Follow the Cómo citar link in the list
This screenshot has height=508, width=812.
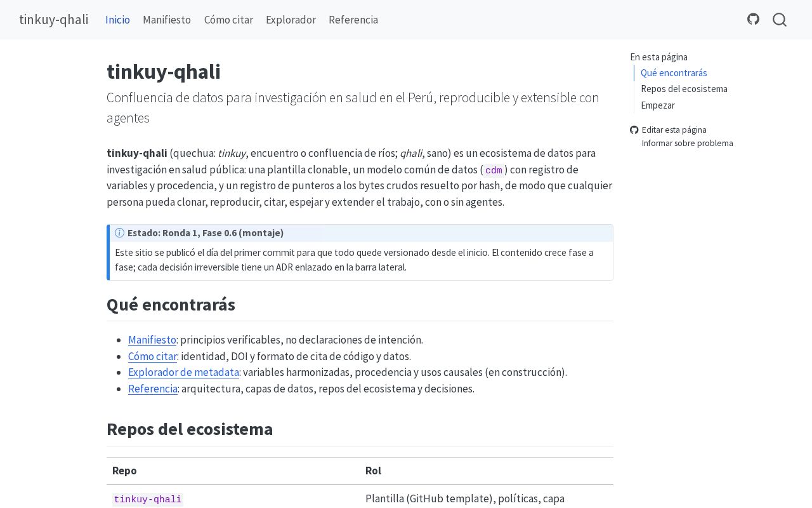click(x=152, y=356)
